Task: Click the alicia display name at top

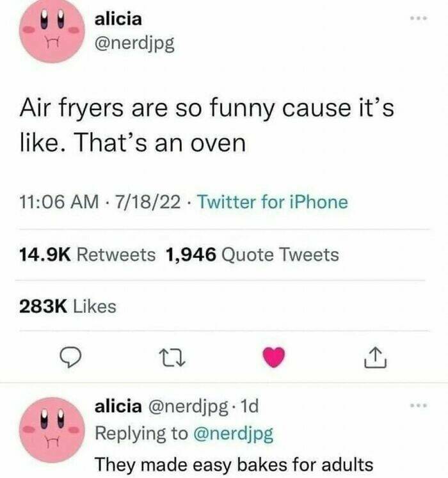Action: coord(118,19)
